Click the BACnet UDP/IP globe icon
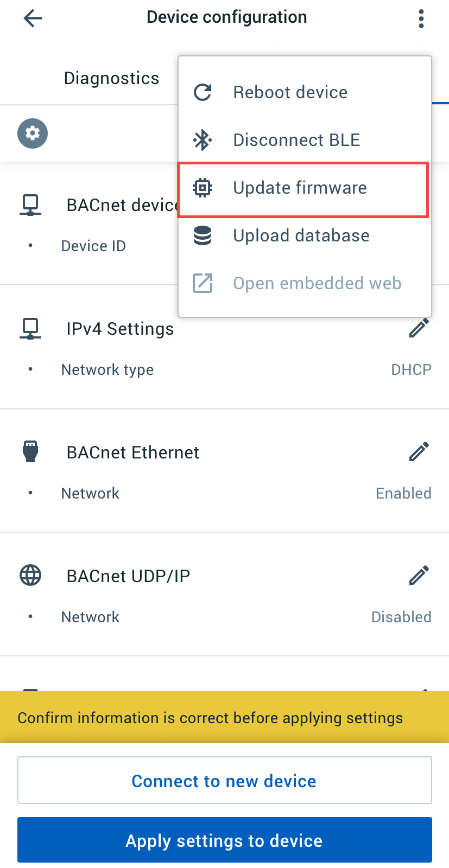 [30, 575]
